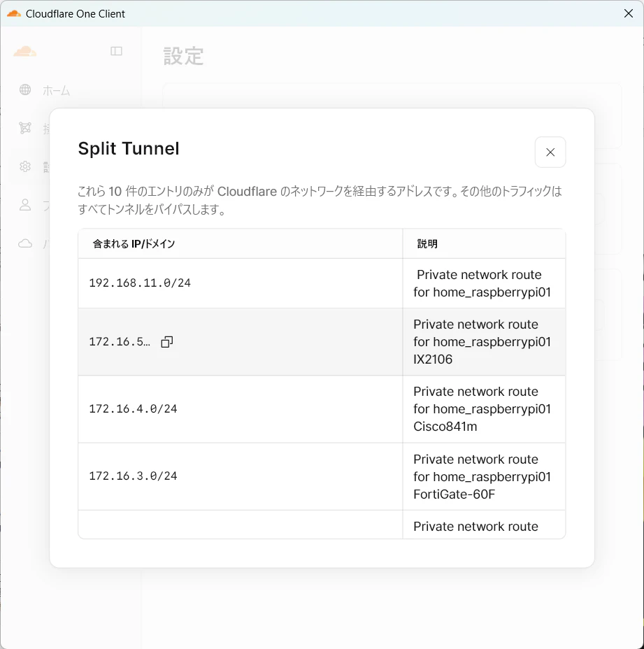The height and width of the screenshot is (649, 644).
Task: Click the Cloudflare logo in sidebar
Action: [x=25, y=51]
